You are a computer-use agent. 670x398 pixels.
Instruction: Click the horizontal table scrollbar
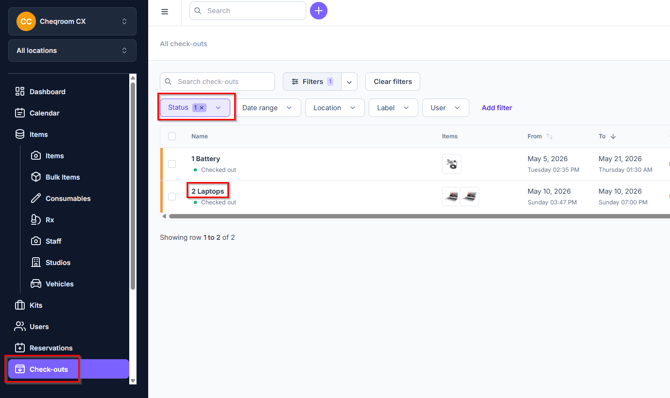(x=419, y=216)
